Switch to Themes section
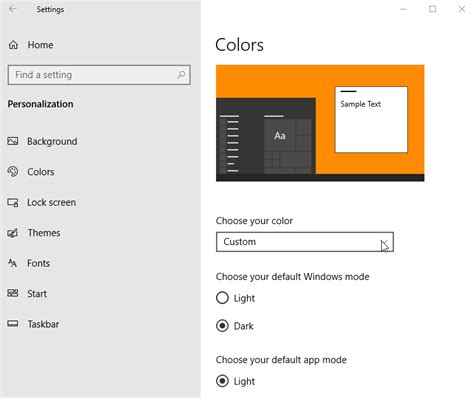 click(44, 233)
